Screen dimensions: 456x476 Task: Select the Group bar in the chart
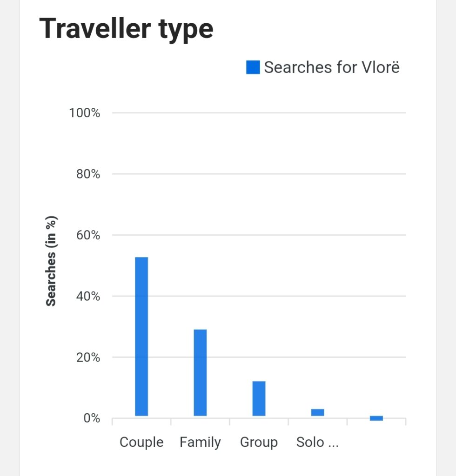[x=259, y=398]
